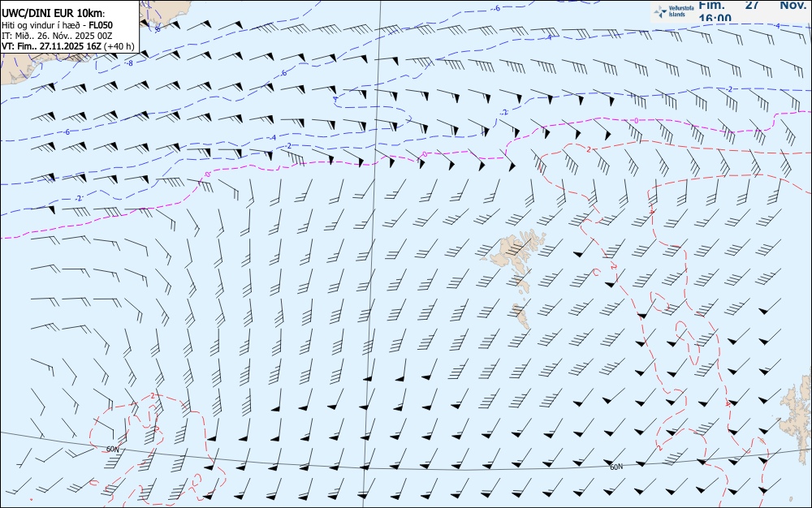Screen dimensions: 812x508
Task: Click the "60N" label beside the red contour
Action: click(112, 449)
